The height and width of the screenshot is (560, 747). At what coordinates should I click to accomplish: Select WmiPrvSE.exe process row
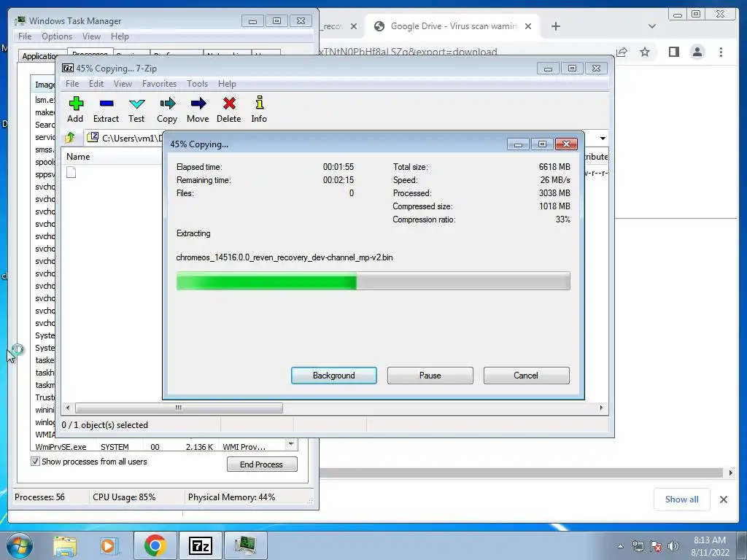click(158, 447)
